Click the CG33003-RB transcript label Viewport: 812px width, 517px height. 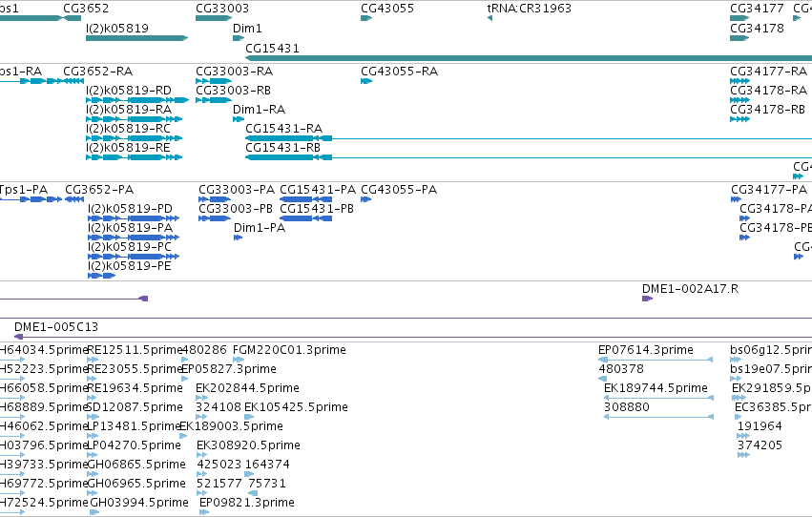coord(233,90)
